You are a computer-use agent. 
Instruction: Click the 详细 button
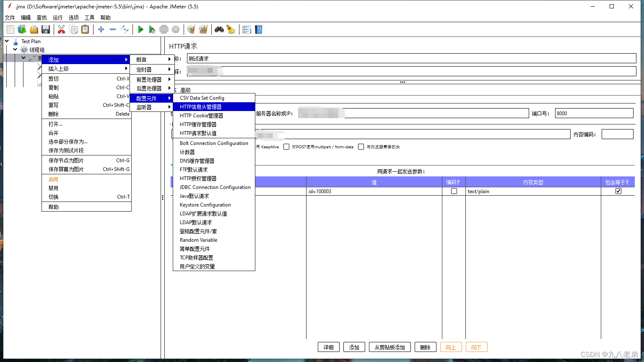(329, 347)
